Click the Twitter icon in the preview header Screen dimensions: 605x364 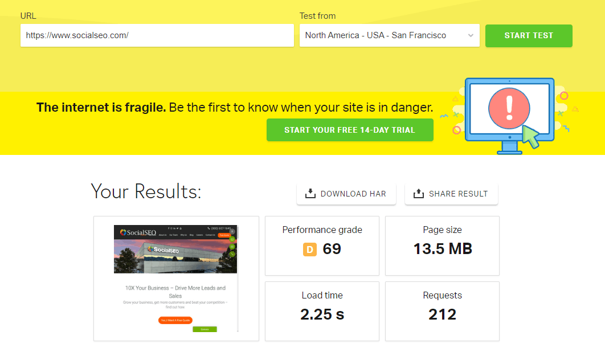(177, 228)
